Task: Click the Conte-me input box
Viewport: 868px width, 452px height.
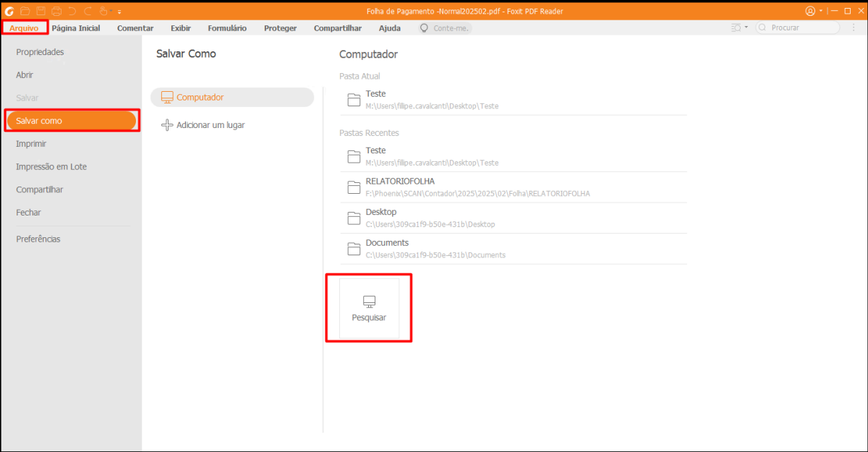Action: [446, 27]
